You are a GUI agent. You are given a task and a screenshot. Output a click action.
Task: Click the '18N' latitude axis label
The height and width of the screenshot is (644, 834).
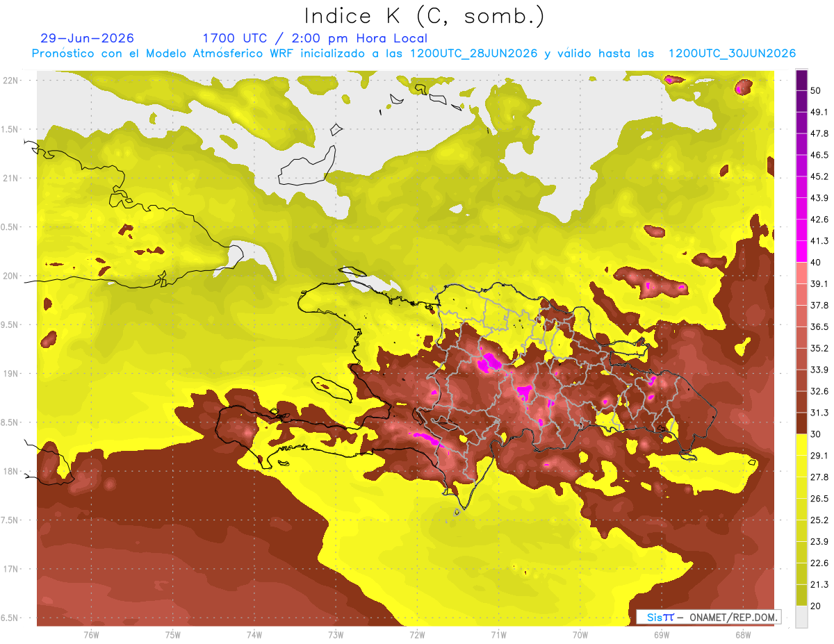point(12,471)
